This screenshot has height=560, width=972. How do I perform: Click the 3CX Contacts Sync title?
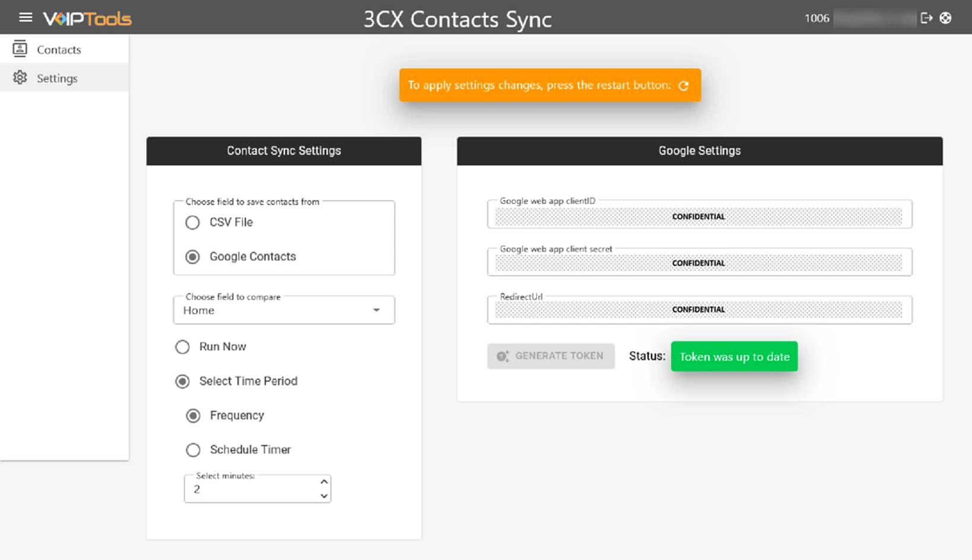458,19
